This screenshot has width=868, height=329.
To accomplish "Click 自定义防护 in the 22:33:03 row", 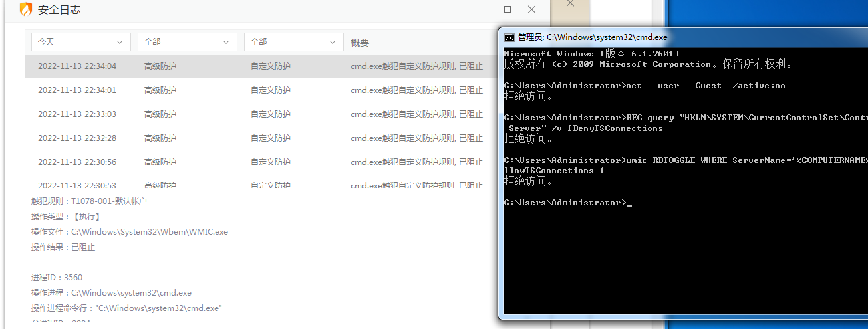I will (x=271, y=114).
